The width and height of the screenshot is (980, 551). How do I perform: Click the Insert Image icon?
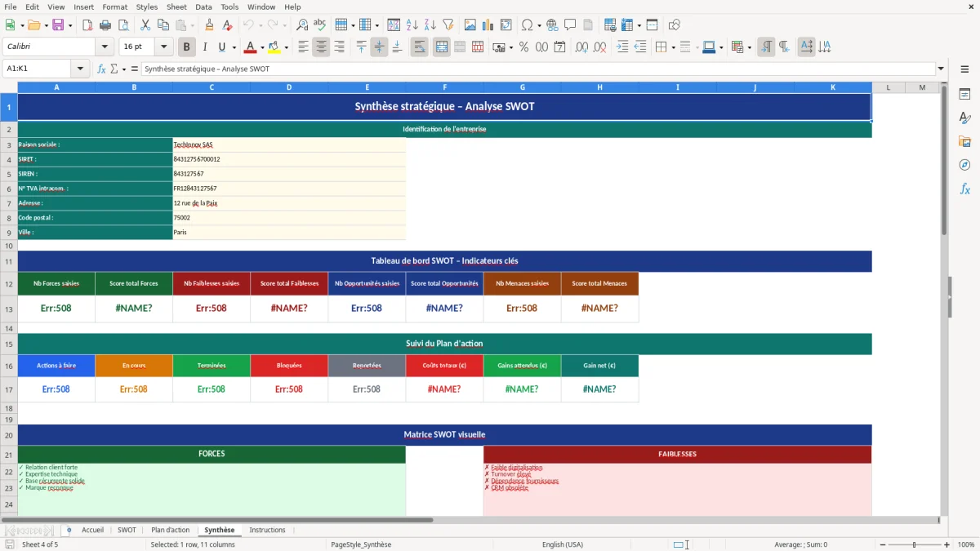click(470, 25)
